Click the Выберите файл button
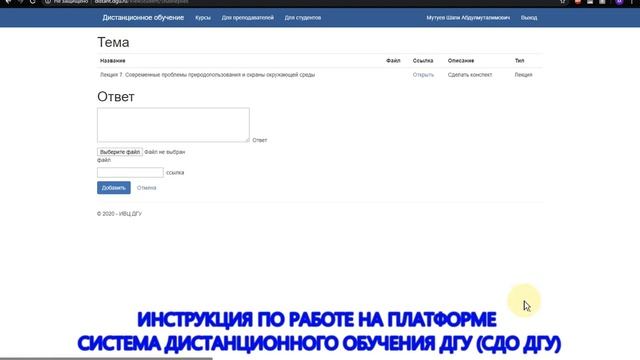The image size is (640, 360). (120, 152)
